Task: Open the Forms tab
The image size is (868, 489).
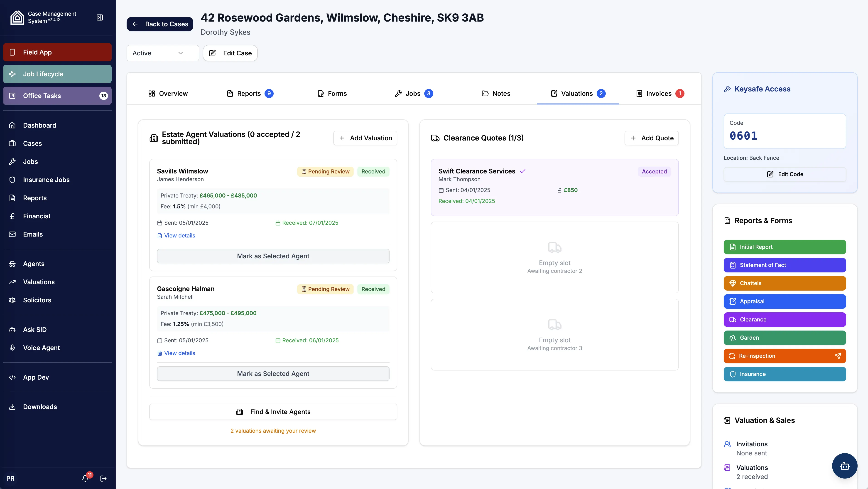Action: [x=332, y=93]
